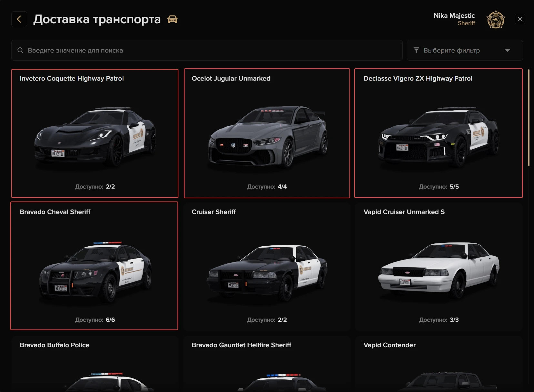Choose the Declasse Vigero ZX Highway Patrol
The width and height of the screenshot is (534, 392).
438,133
